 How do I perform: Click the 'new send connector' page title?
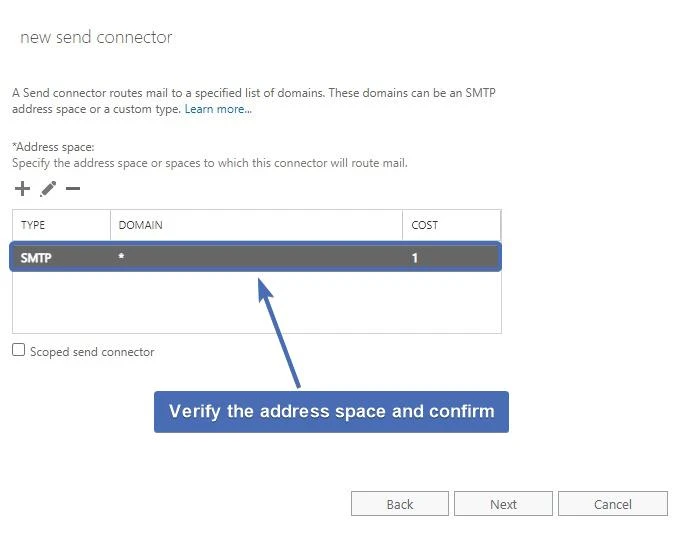tap(96, 38)
